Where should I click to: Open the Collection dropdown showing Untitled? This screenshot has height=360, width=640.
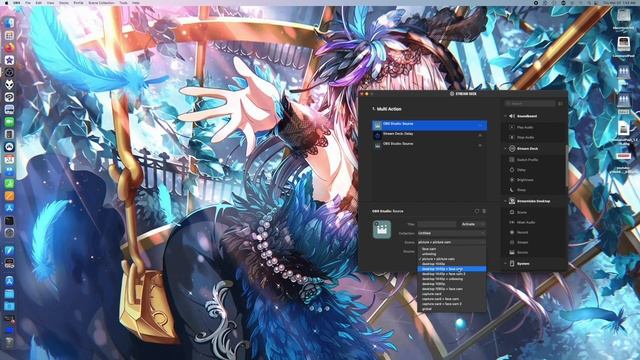click(451, 233)
